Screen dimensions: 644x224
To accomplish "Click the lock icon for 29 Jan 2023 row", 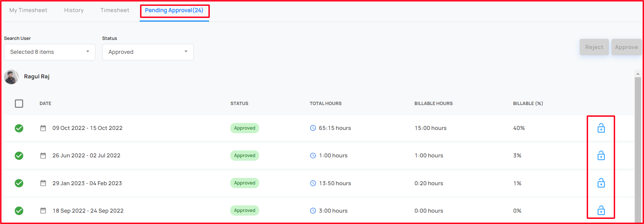I will click(x=601, y=183).
